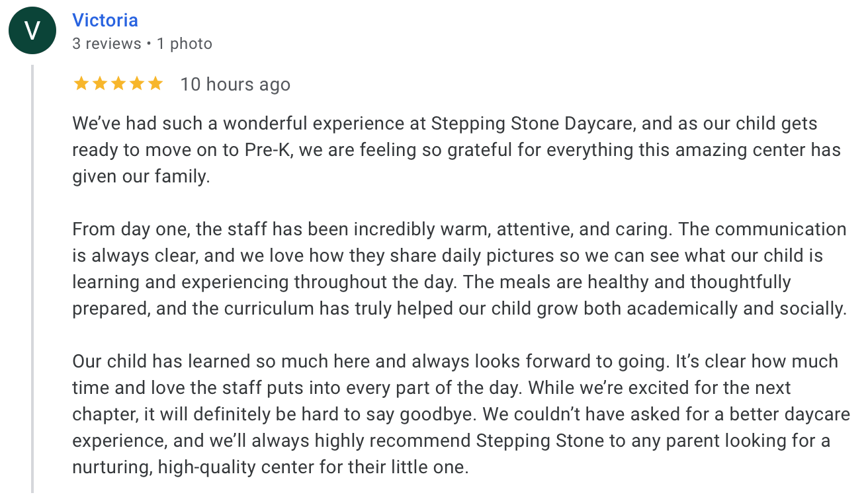Click the fourth gold rating star
The image size is (868, 501).
click(137, 84)
